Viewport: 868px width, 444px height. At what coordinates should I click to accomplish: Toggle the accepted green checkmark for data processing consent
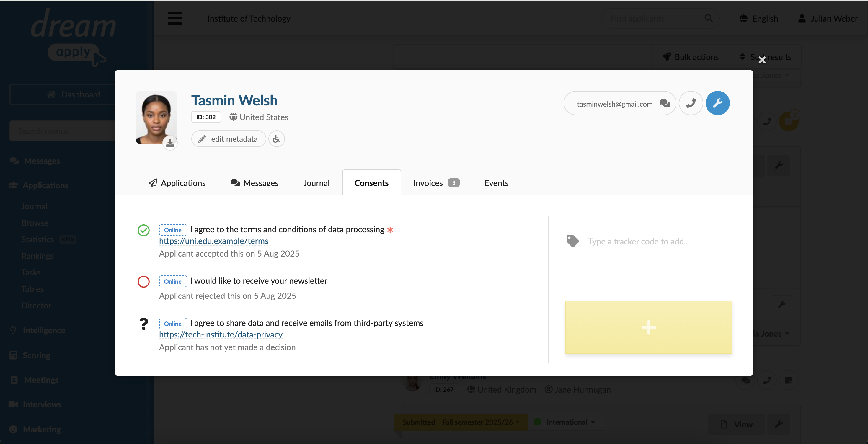143,231
